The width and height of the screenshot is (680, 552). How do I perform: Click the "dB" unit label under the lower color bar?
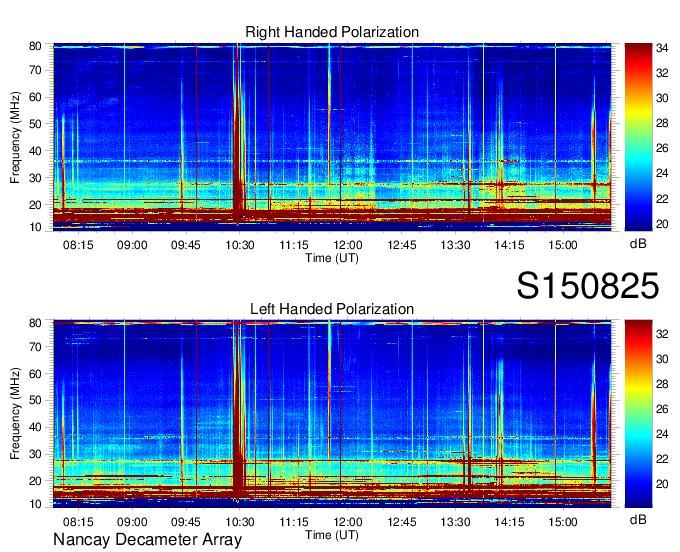pos(638,519)
